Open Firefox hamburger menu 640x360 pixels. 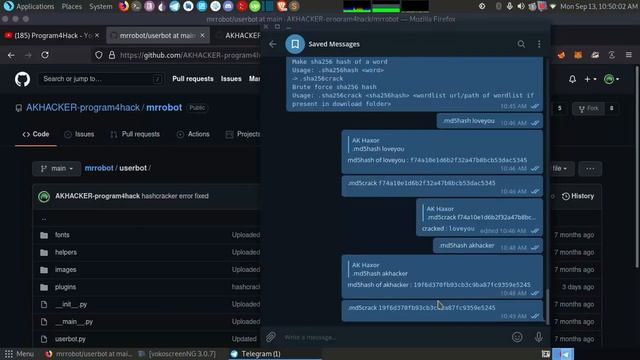pos(629,55)
